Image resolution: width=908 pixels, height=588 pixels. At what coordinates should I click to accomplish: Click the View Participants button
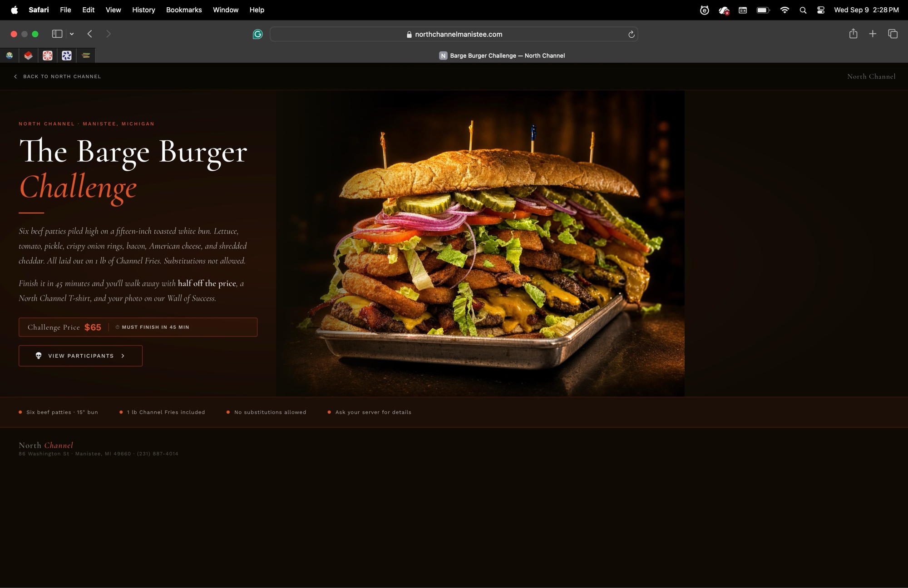(x=80, y=356)
